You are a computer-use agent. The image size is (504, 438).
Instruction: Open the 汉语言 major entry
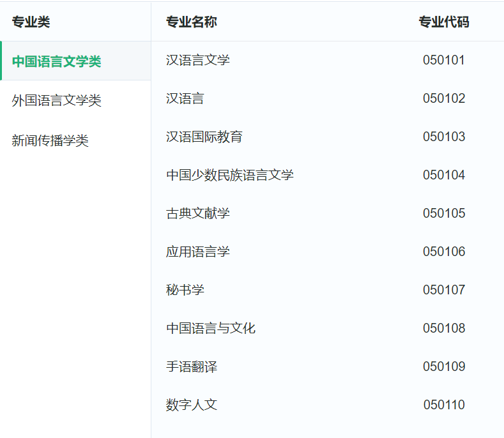(x=185, y=98)
